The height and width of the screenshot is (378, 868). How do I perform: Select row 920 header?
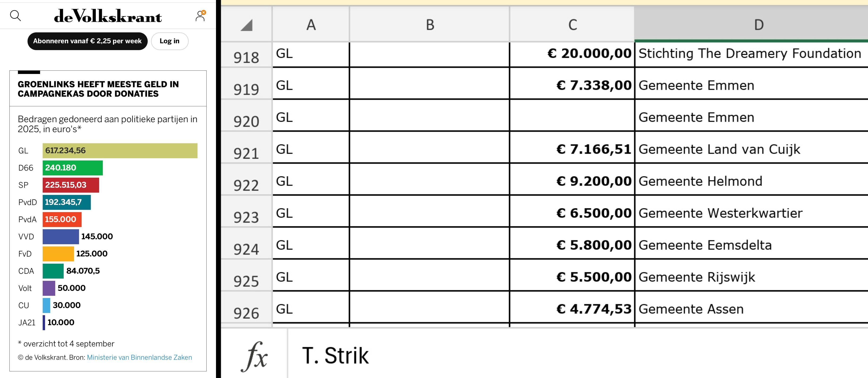pyautogui.click(x=246, y=121)
